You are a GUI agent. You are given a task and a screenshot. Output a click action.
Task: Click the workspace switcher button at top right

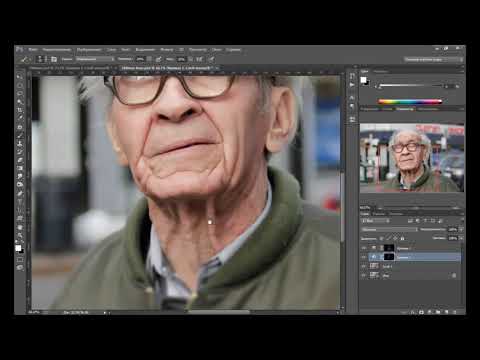[433, 59]
